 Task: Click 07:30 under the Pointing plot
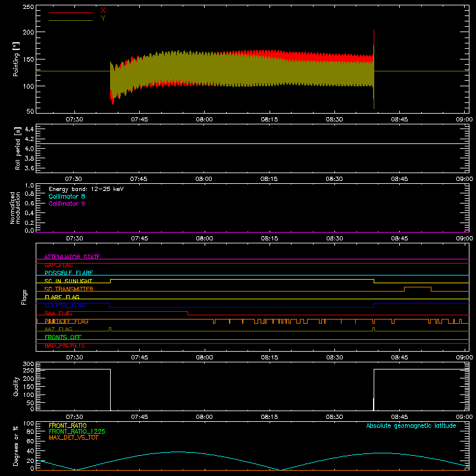[74, 120]
